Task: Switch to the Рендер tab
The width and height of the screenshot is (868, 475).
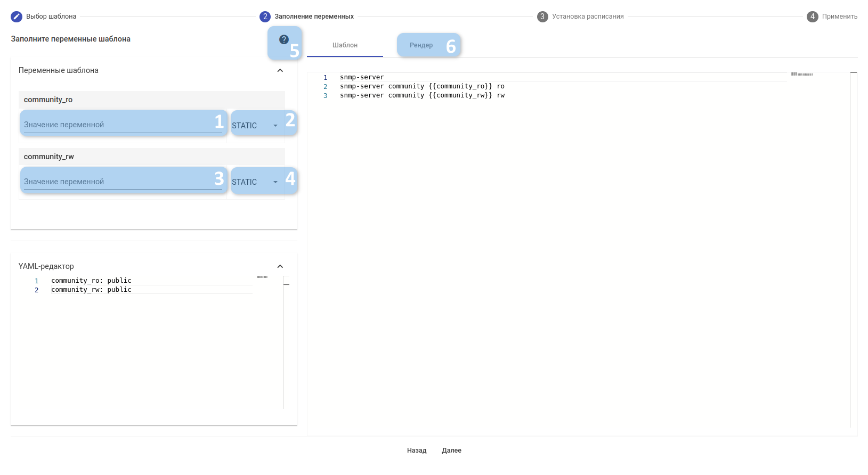Action: click(x=421, y=45)
